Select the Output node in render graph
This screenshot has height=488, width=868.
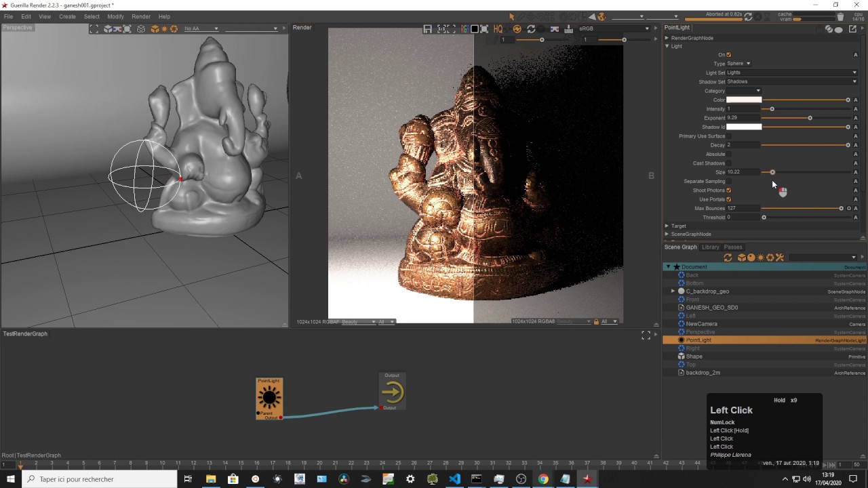pyautogui.click(x=392, y=391)
